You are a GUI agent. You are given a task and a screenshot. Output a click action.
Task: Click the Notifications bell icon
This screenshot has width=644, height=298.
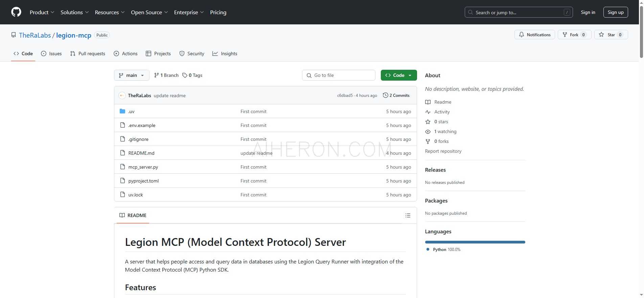pos(522,35)
